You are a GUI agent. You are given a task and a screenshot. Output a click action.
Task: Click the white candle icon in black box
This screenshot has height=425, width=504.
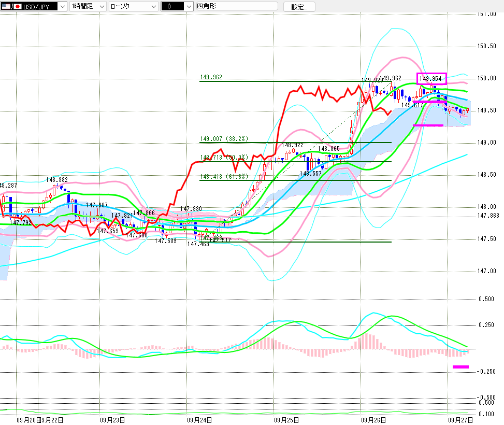170,6
